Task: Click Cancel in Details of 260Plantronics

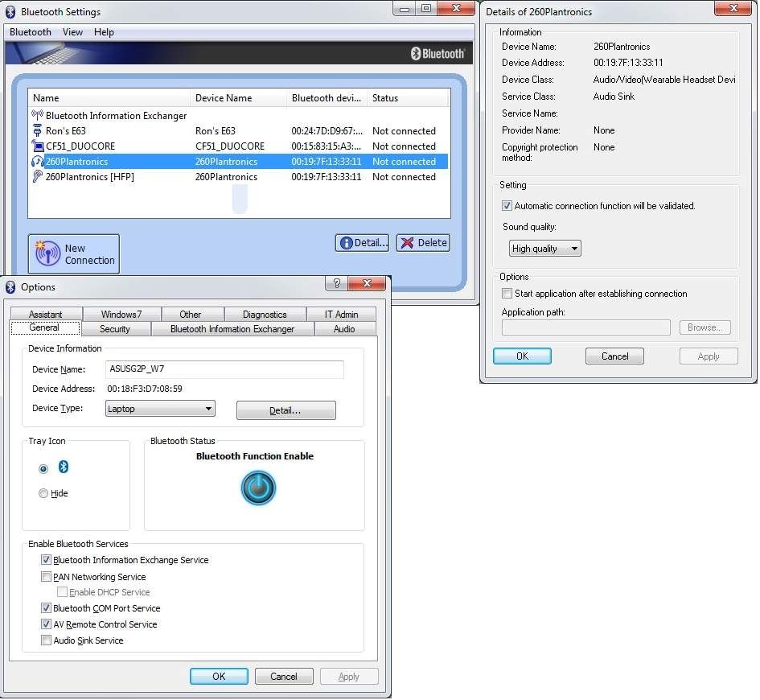Action: [x=614, y=356]
